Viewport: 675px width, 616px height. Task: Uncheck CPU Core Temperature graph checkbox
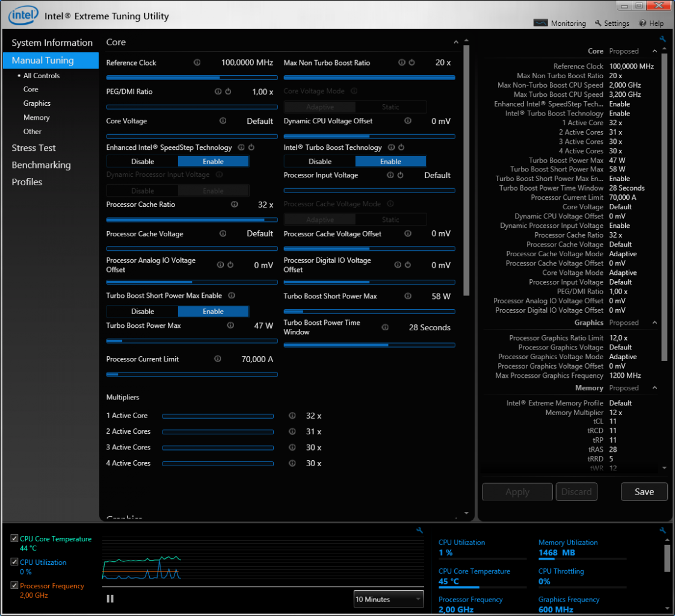[x=14, y=538]
